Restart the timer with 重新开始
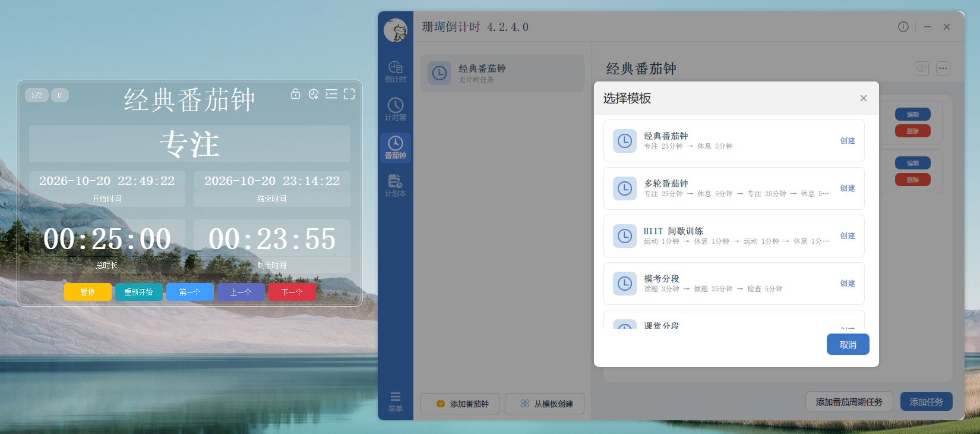The width and height of the screenshot is (980, 434). click(139, 292)
